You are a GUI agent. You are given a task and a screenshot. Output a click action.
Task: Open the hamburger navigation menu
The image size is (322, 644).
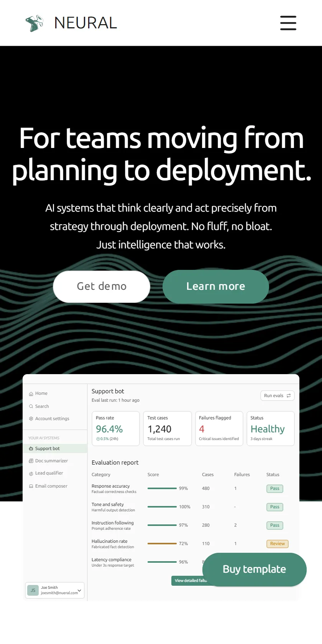click(288, 23)
